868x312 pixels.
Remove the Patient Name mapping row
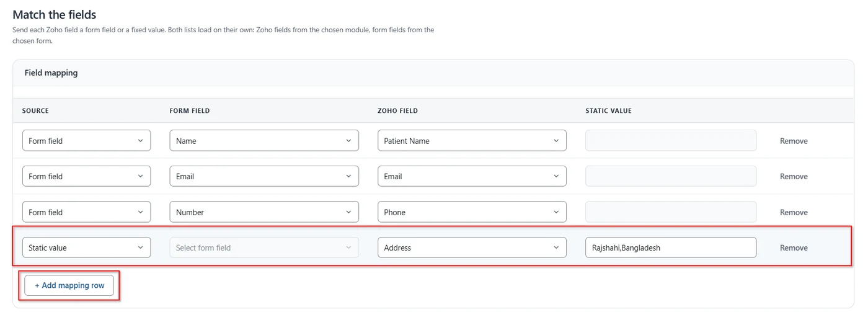tap(794, 141)
